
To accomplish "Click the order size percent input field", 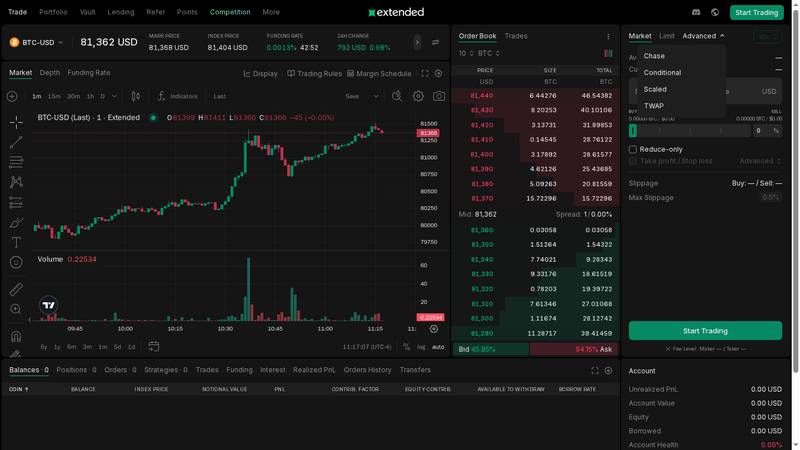I will click(x=767, y=131).
